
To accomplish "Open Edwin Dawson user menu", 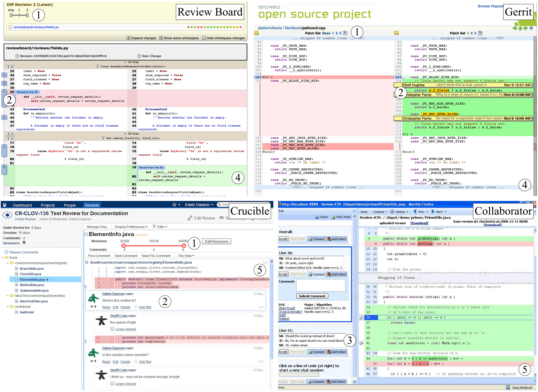I will coord(199,205).
